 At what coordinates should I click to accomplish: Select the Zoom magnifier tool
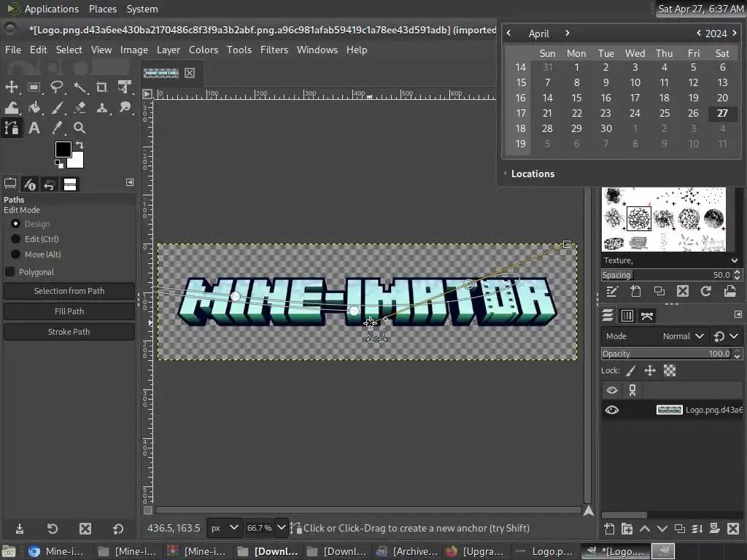click(x=80, y=128)
